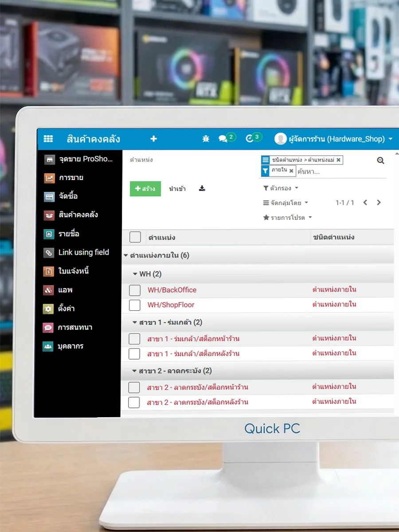Image resolution: width=399 pixels, height=532 pixels.
Task: Check the WH/BackOffice row checkbox
Action: 135,290
